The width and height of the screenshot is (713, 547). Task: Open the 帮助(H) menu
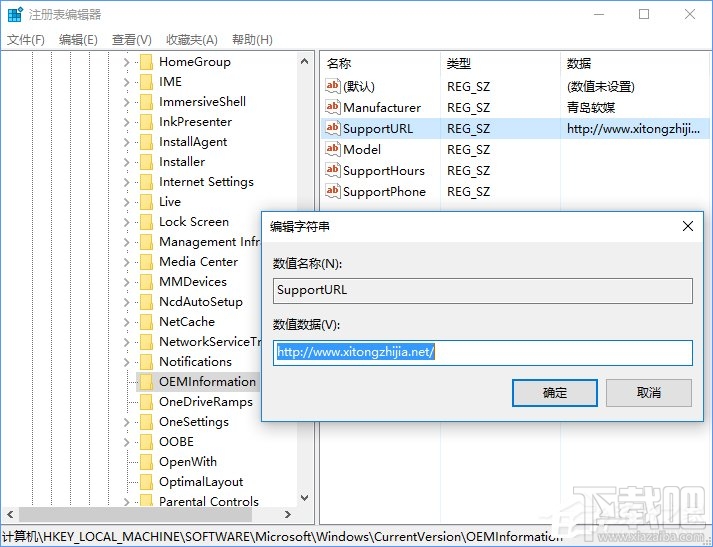pos(252,40)
